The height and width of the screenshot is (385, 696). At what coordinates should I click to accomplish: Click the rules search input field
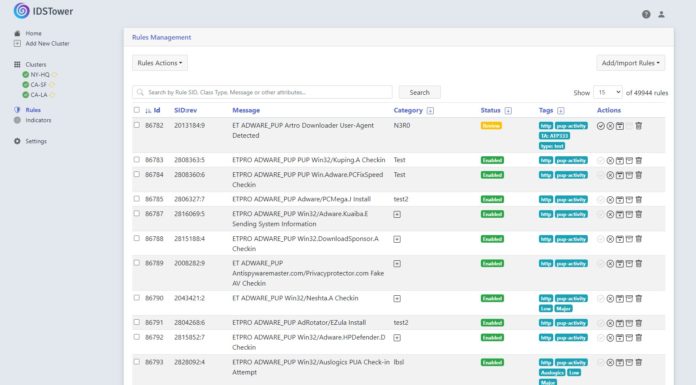click(262, 92)
